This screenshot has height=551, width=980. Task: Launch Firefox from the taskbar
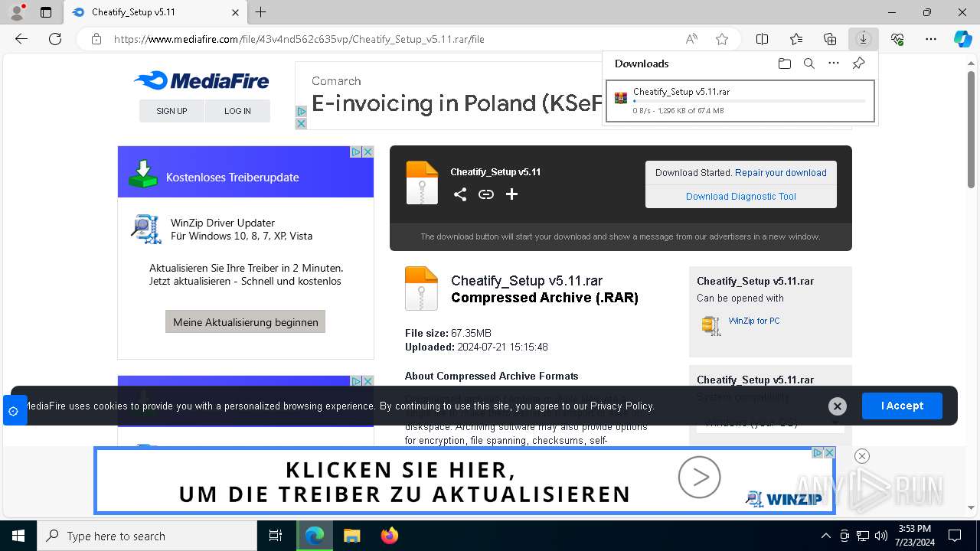point(390,536)
